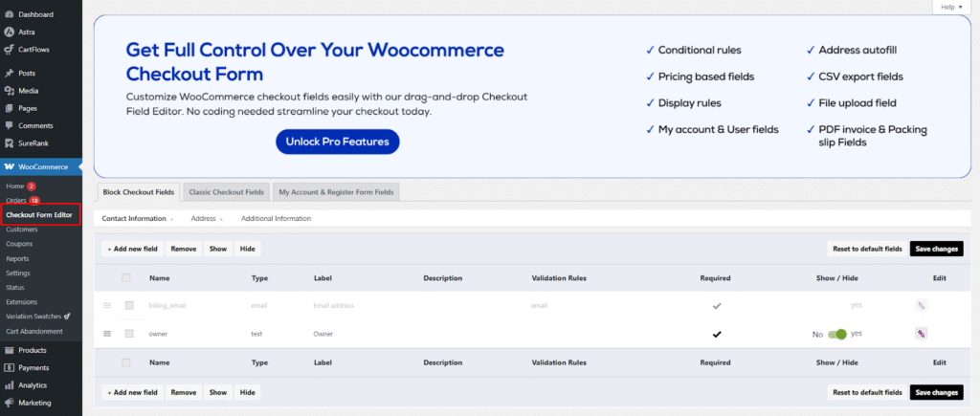Open My Account & Register Form Fields tab

tap(336, 192)
